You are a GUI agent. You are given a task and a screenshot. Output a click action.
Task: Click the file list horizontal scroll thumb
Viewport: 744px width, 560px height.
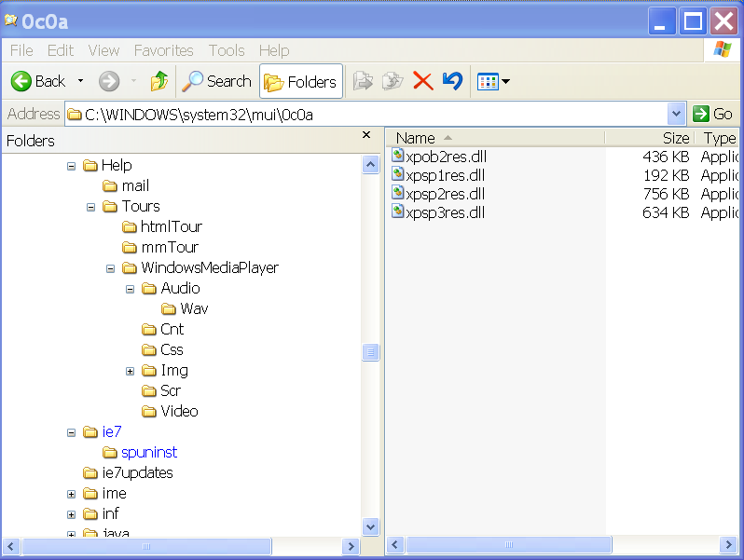click(x=508, y=545)
